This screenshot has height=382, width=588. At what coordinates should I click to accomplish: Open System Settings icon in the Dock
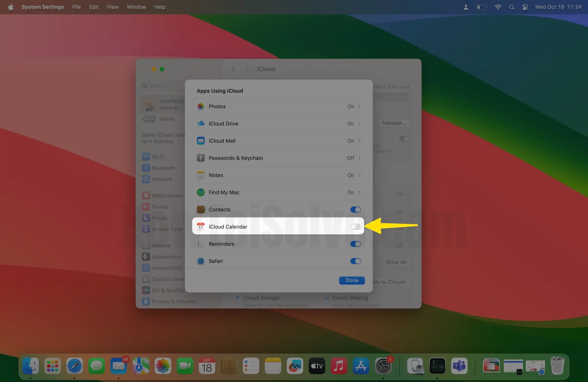(x=383, y=366)
